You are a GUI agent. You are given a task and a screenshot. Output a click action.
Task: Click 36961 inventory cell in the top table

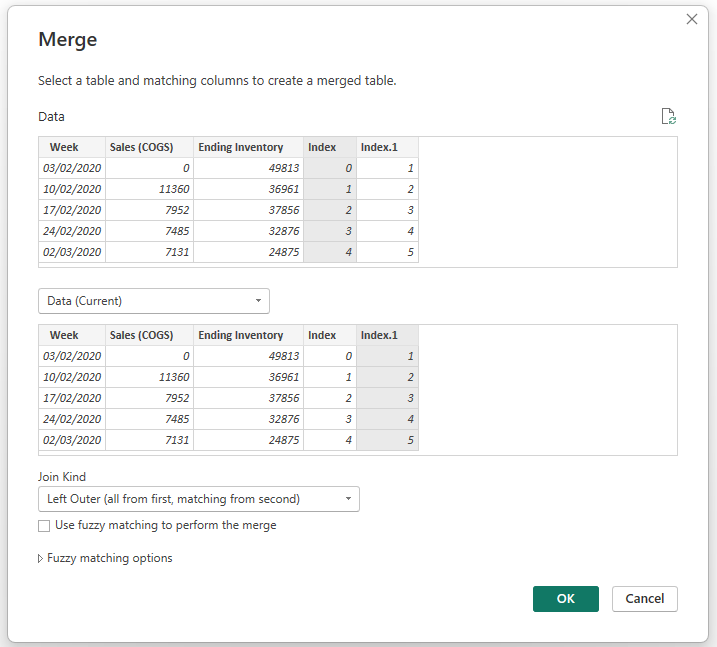tap(248, 189)
